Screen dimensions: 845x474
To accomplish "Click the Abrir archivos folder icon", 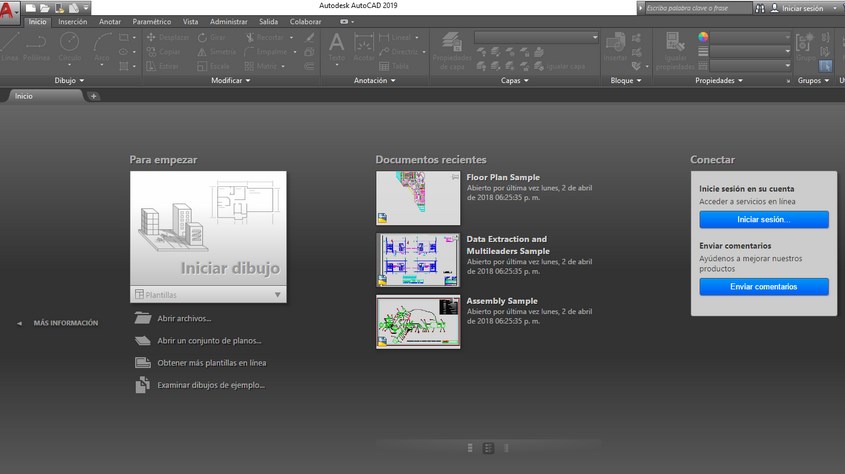I will pyautogui.click(x=141, y=319).
